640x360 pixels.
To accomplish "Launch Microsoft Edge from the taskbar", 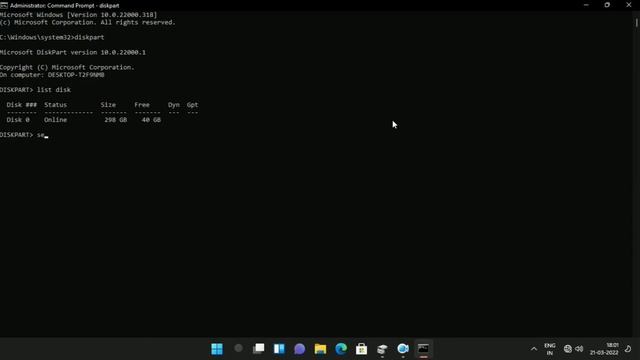I will point(341,349).
